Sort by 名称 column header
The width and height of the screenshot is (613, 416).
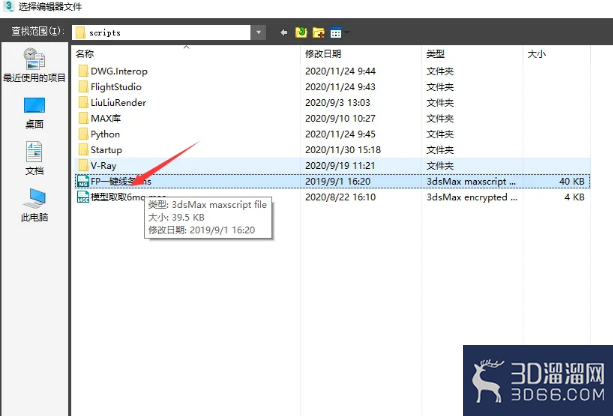[85, 54]
